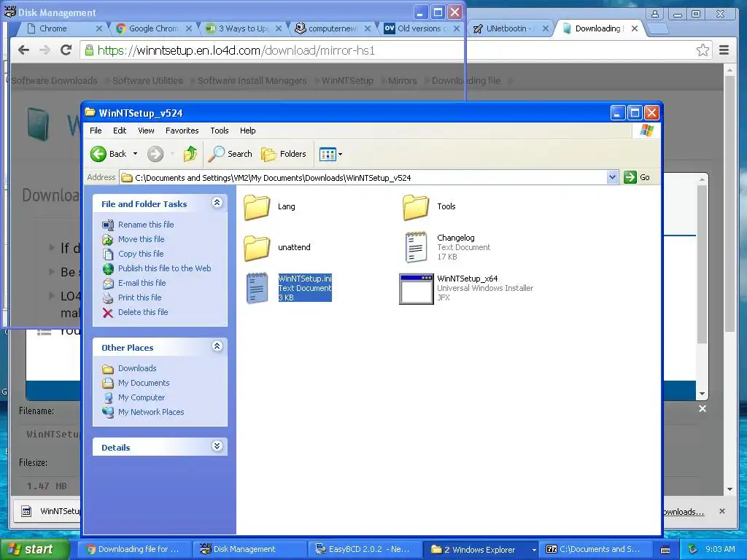
Task: Click the Software Install Managers breadcrumb
Action: [252, 80]
